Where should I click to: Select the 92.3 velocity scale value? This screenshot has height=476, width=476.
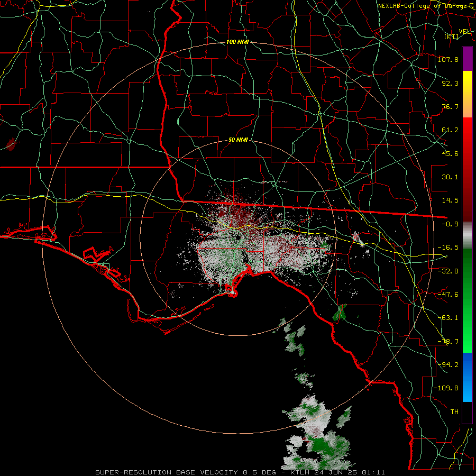pyautogui.click(x=450, y=83)
